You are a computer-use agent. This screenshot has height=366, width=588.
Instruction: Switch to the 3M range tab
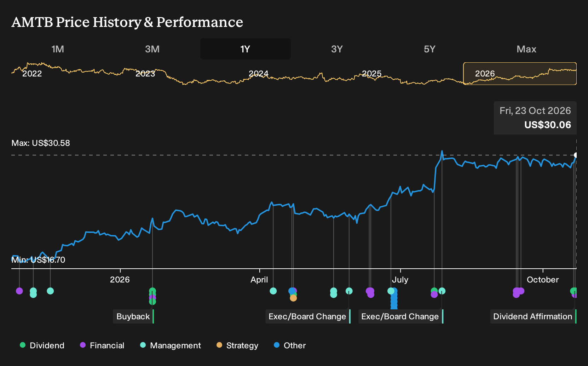tap(152, 49)
